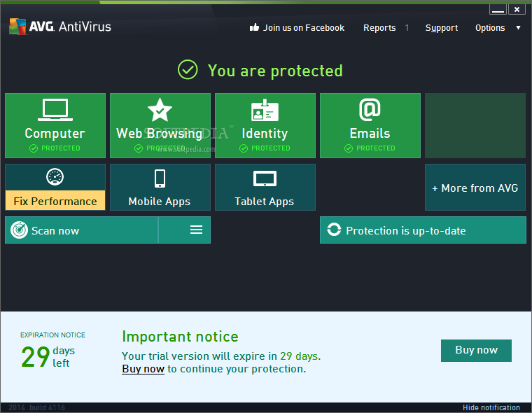Open the Web Browsing star icon
532x413 pixels.
(x=160, y=110)
